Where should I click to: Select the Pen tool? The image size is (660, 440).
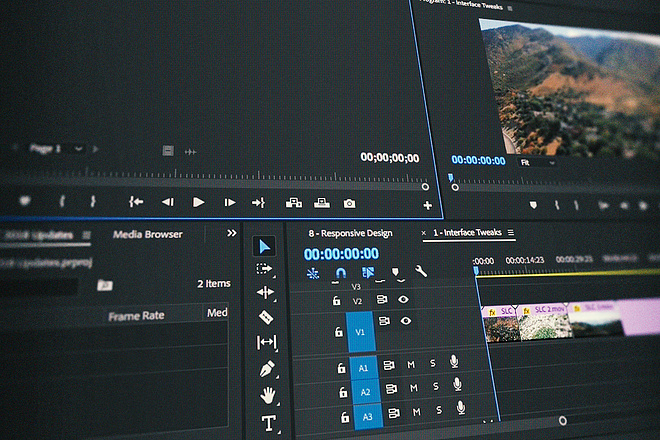pyautogui.click(x=267, y=368)
